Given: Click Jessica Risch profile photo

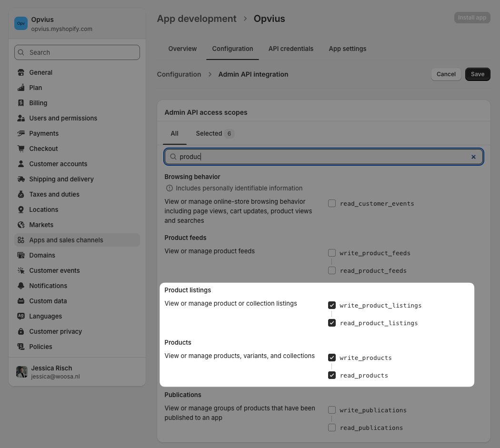Looking at the screenshot, I should (x=22, y=372).
